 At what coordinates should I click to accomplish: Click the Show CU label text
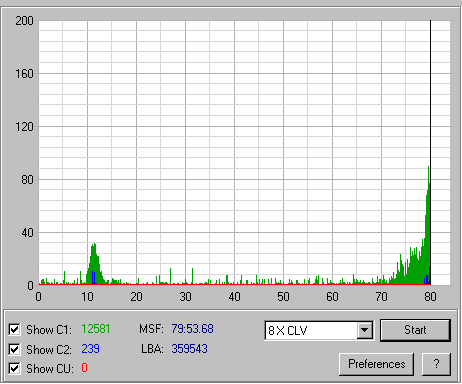[50, 369]
